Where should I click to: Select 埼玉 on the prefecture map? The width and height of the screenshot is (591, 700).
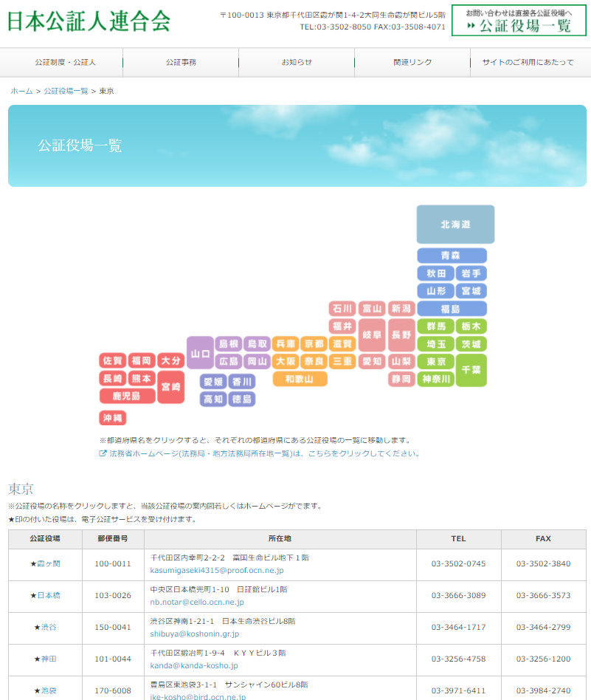pyautogui.click(x=436, y=344)
